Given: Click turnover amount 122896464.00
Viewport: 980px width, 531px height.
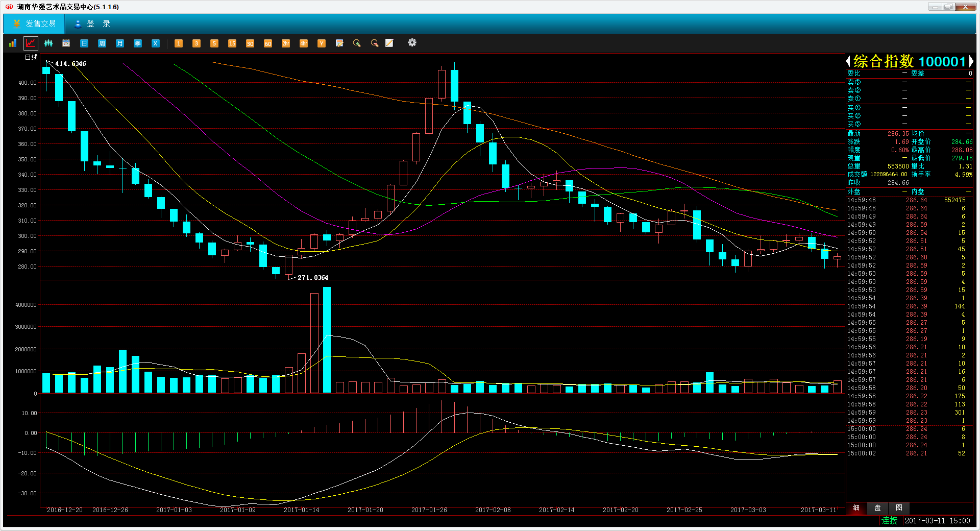Looking at the screenshot, I should [889, 175].
